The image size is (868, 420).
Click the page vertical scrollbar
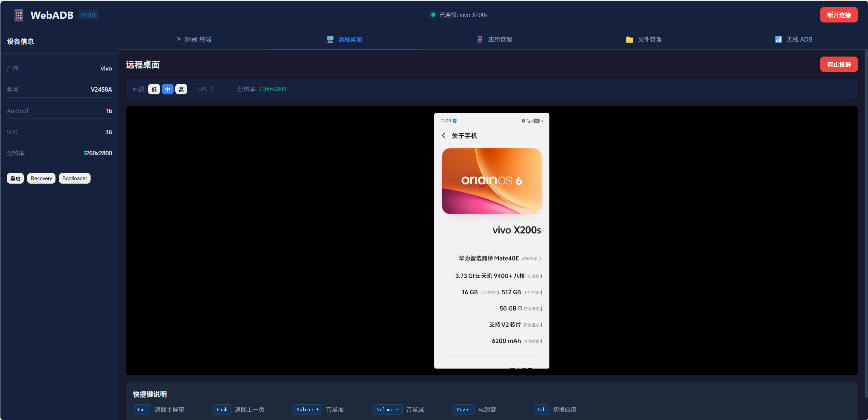click(866, 223)
